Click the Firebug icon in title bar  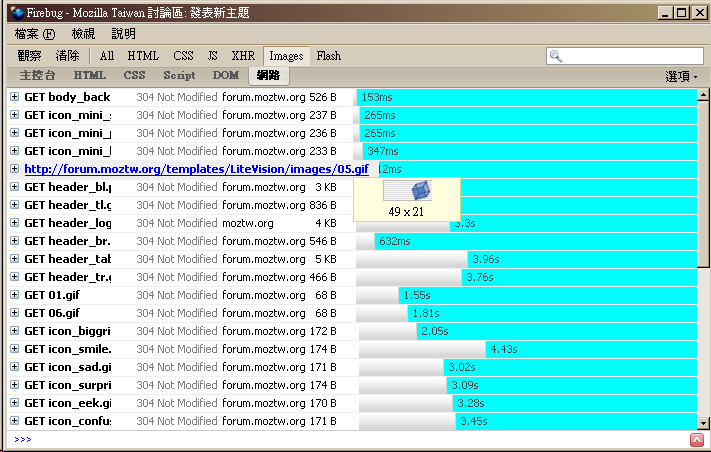pos(12,13)
